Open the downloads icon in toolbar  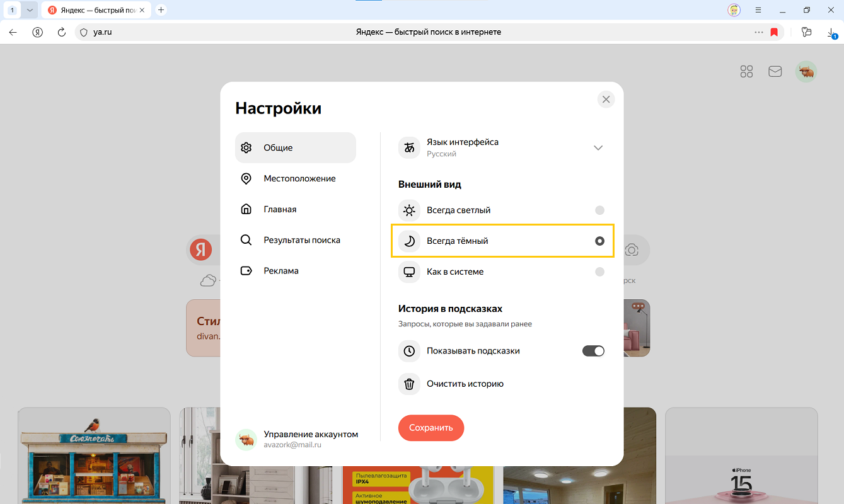[x=831, y=33]
